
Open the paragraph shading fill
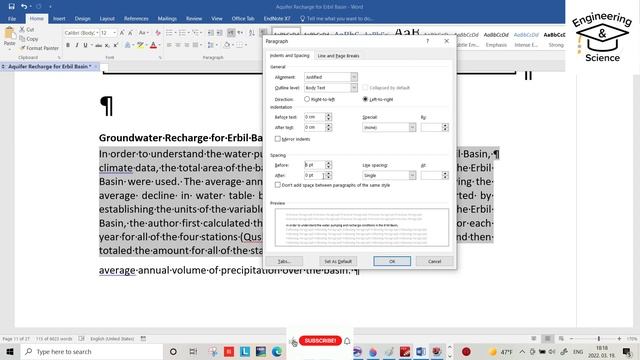click(227, 45)
